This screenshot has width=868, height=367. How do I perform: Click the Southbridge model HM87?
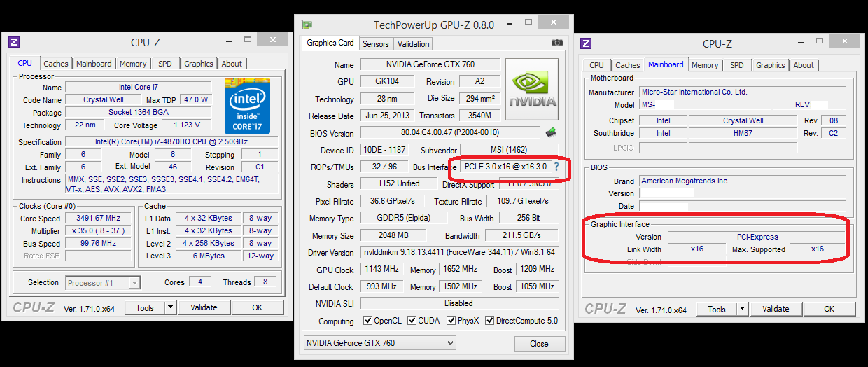743,133
